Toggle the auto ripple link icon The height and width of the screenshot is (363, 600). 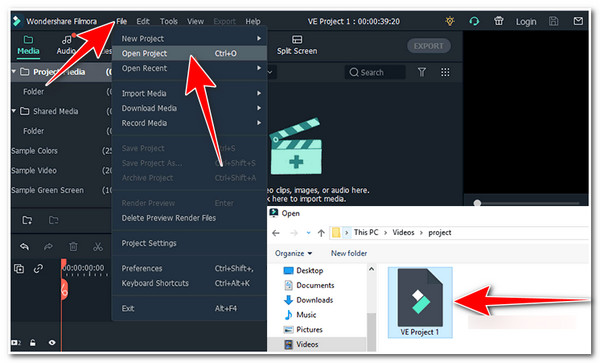point(38,269)
